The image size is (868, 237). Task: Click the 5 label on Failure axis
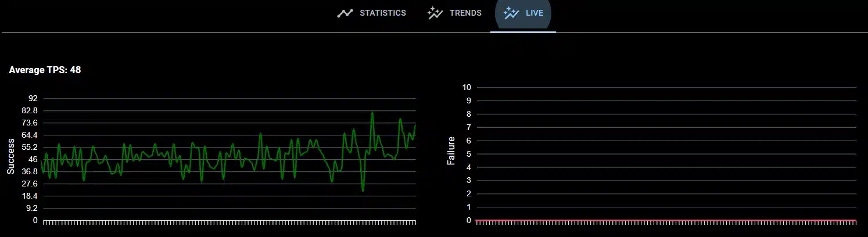pos(468,154)
